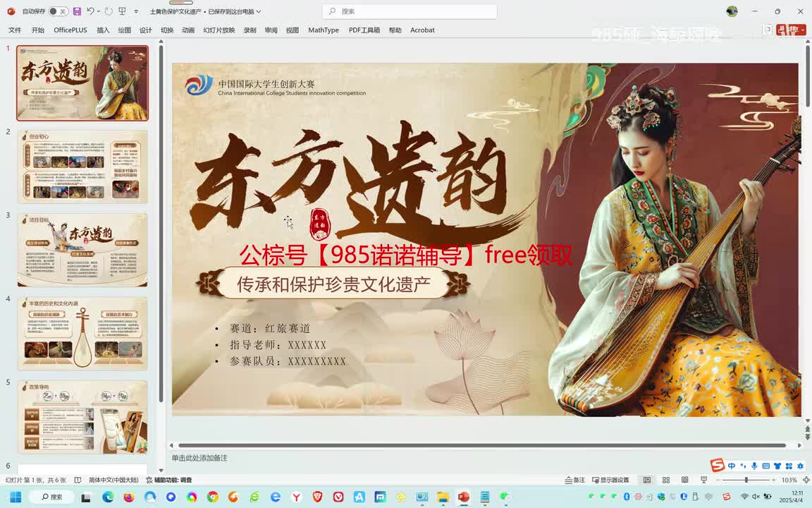This screenshot has width=812, height=508.
Task: Click the 幻灯片 第1张 slide counter
Action: [x=36, y=480]
